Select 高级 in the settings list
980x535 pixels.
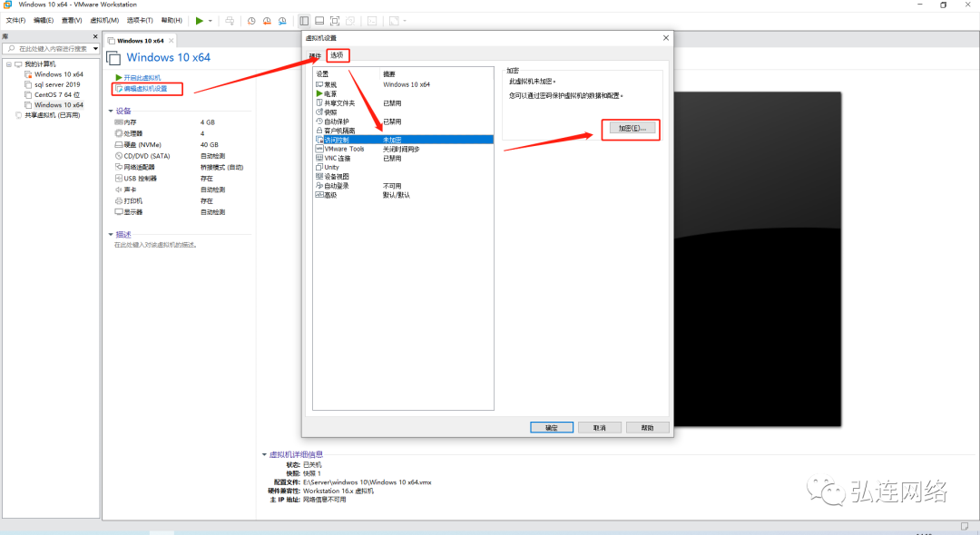point(403,195)
